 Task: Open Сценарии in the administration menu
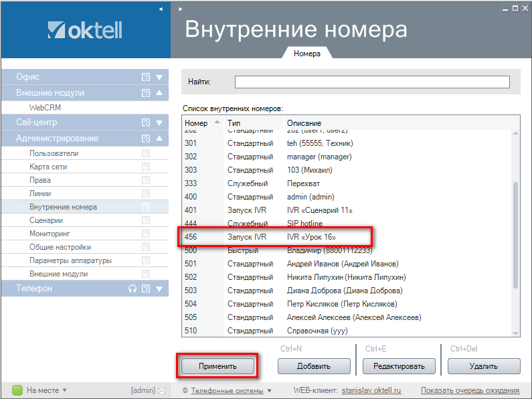[x=46, y=220]
